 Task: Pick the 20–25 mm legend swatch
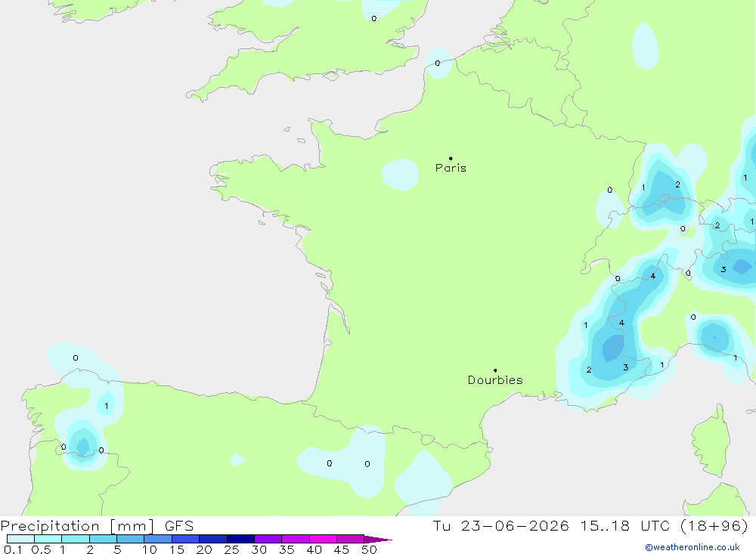[212, 539]
